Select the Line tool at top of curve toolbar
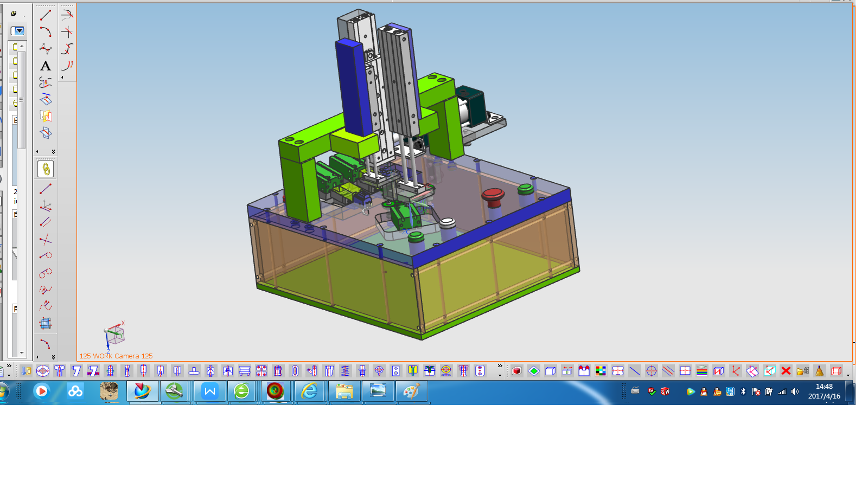868x488 pixels. tap(46, 15)
